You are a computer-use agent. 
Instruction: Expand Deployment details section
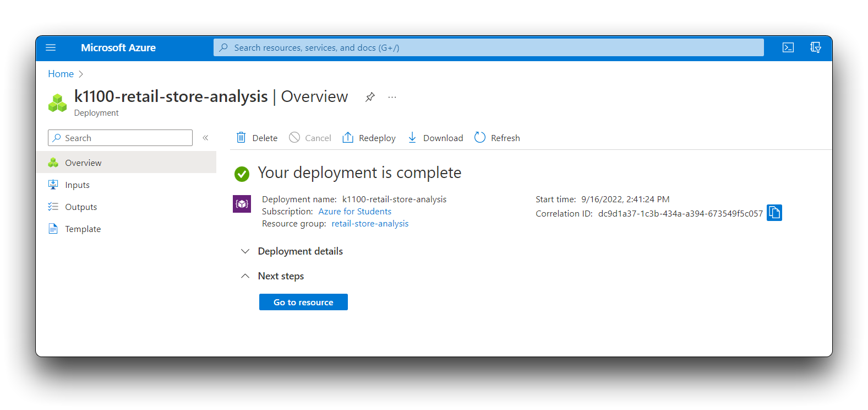click(x=292, y=251)
